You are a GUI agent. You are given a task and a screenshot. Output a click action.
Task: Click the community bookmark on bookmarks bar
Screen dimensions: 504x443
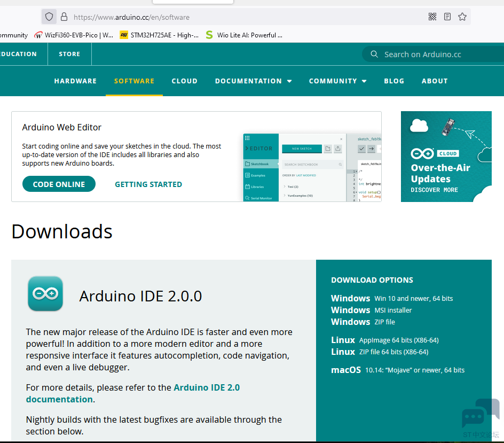14,35
